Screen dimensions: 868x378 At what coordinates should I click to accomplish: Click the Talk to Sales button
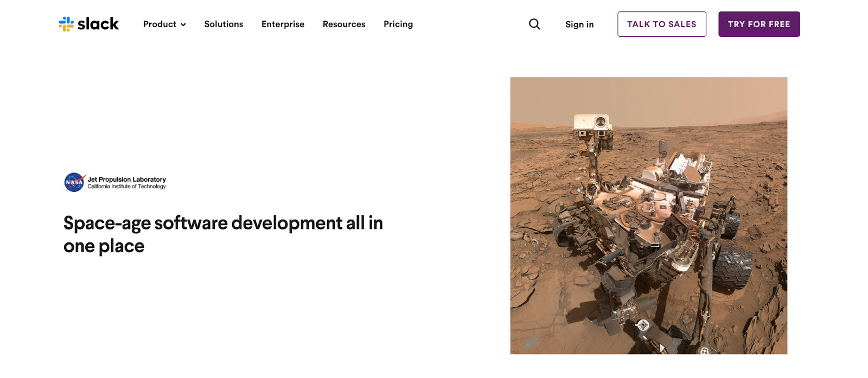pos(662,24)
